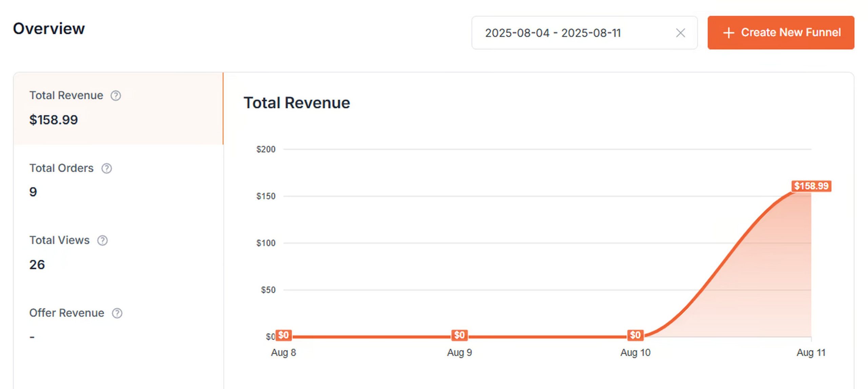Click the $0 marker above Aug 10

point(635,335)
